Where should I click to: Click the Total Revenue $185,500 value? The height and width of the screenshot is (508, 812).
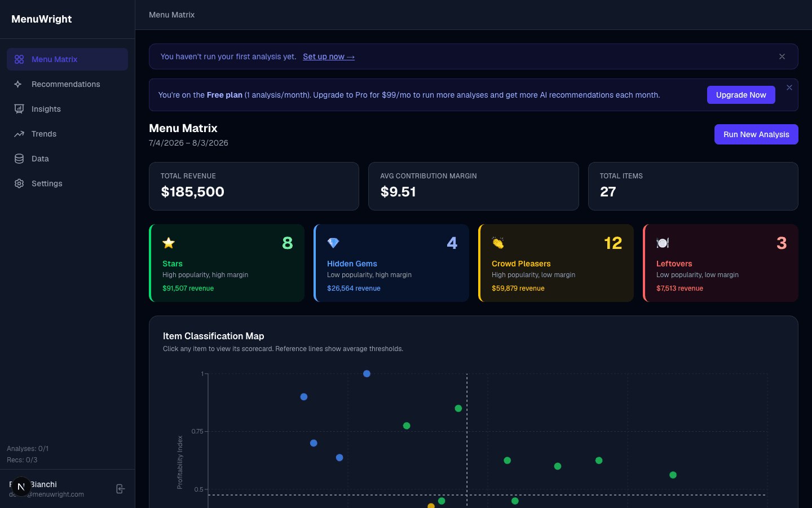pos(193,192)
